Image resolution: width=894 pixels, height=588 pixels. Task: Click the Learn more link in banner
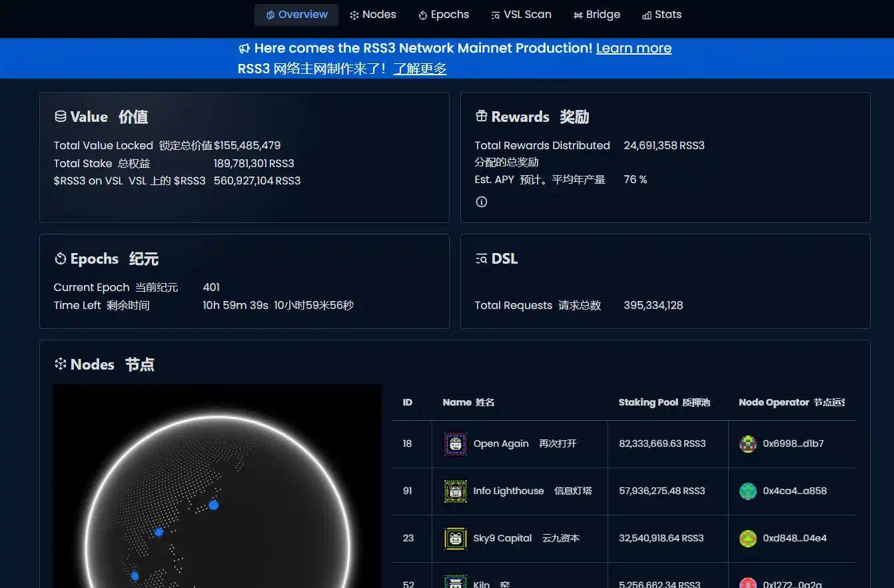click(x=634, y=48)
